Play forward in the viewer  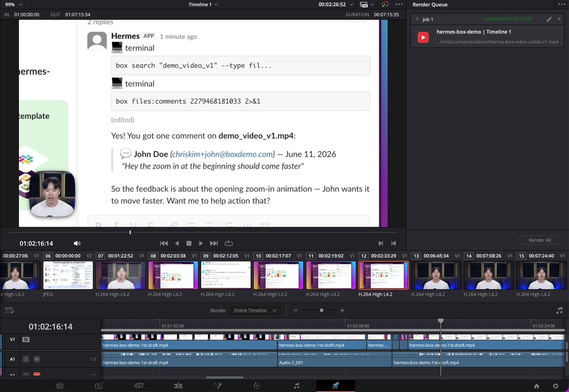click(x=201, y=243)
